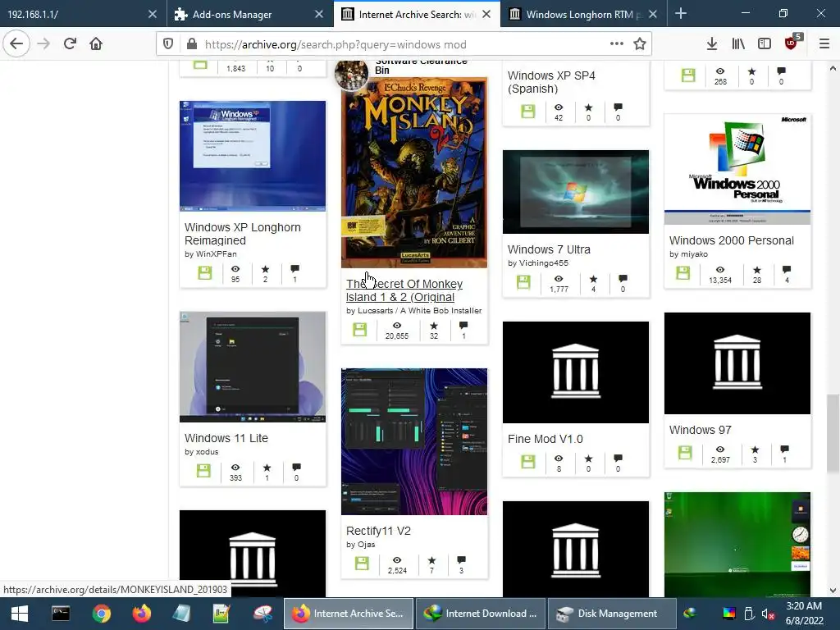The width and height of the screenshot is (840, 630).
Task: Switch to the 192.168.1.1 tab
Action: tap(75, 14)
